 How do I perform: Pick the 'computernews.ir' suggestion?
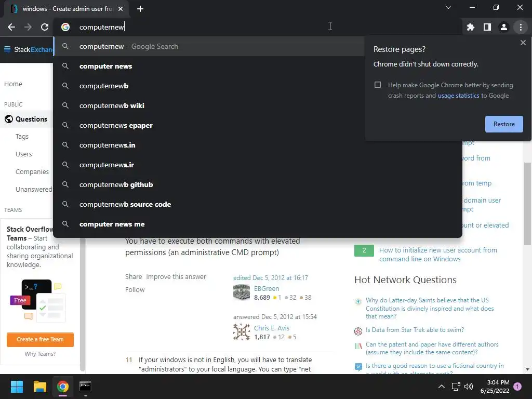pos(258,165)
